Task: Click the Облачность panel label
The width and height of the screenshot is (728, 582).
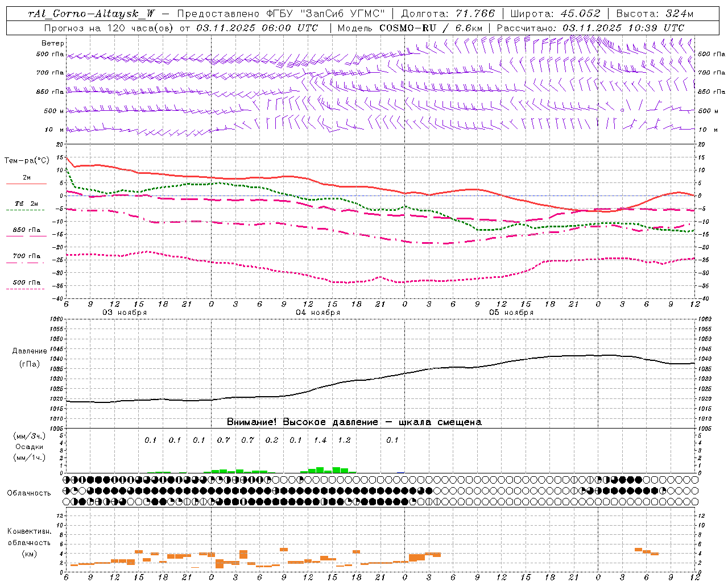Action: coord(29,493)
